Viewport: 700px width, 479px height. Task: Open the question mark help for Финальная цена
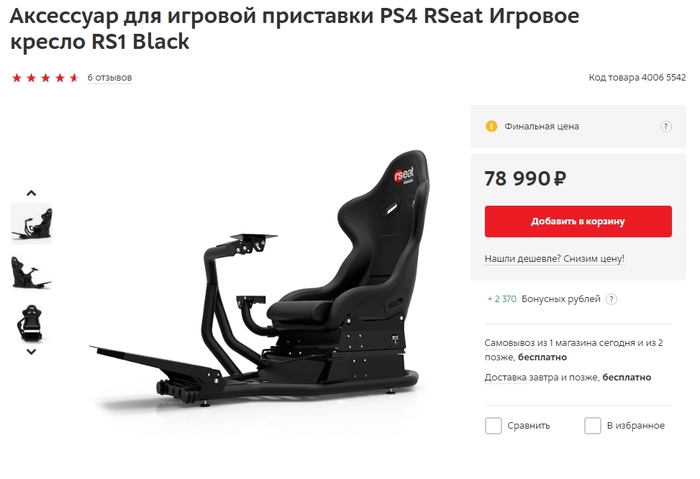pyautogui.click(x=666, y=126)
